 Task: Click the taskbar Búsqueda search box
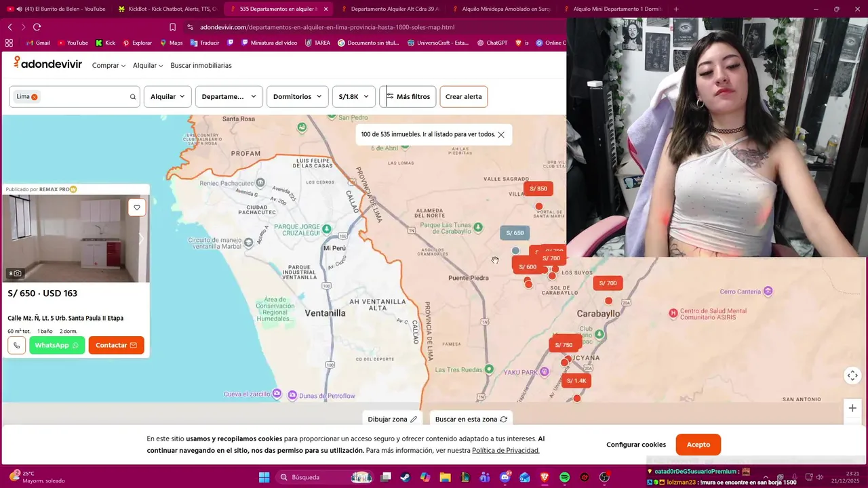325,477
